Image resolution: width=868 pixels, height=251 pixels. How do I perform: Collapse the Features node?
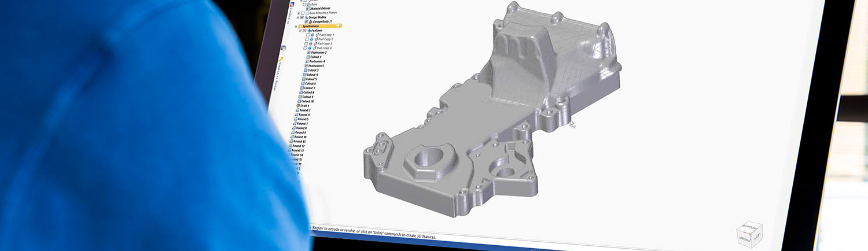click(300, 31)
